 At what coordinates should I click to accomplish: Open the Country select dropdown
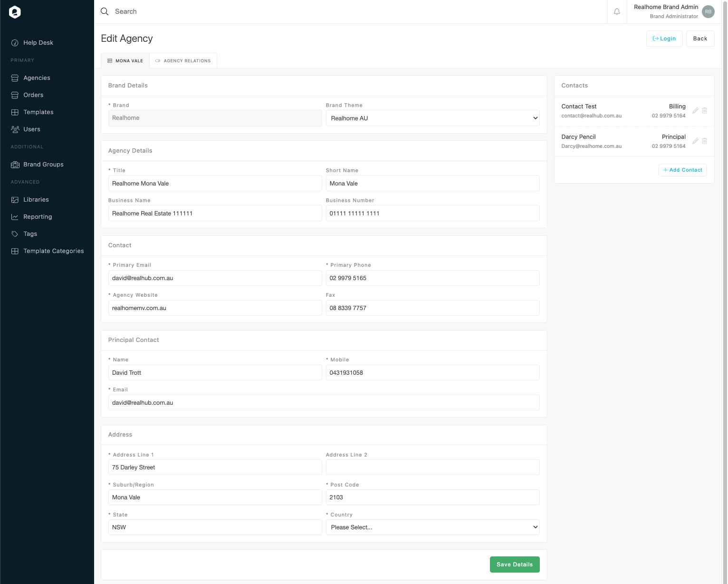coord(432,527)
